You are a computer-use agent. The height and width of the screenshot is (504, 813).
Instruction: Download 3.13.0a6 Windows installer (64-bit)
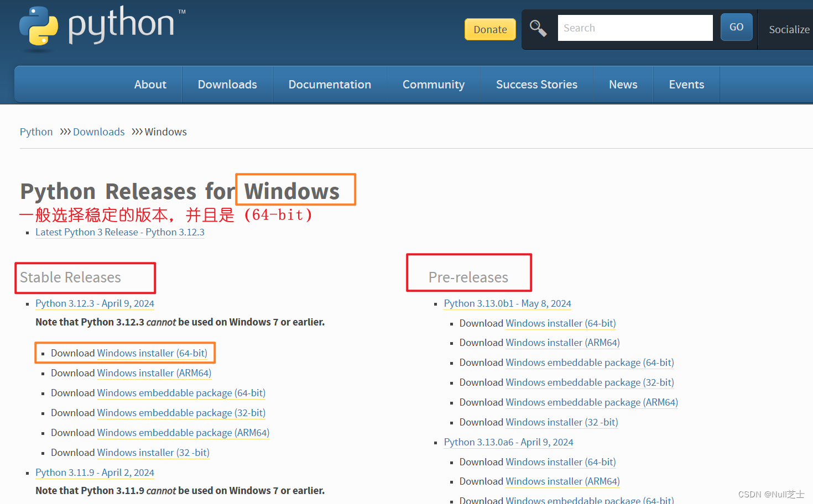(561, 462)
